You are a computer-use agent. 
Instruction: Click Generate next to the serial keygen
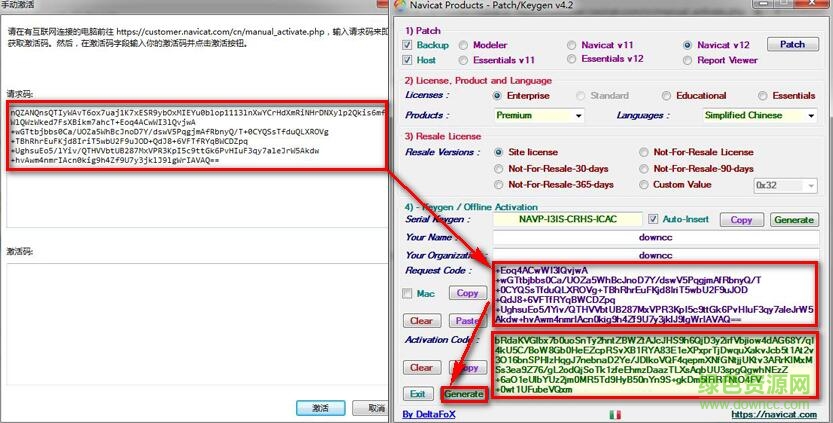point(793,219)
